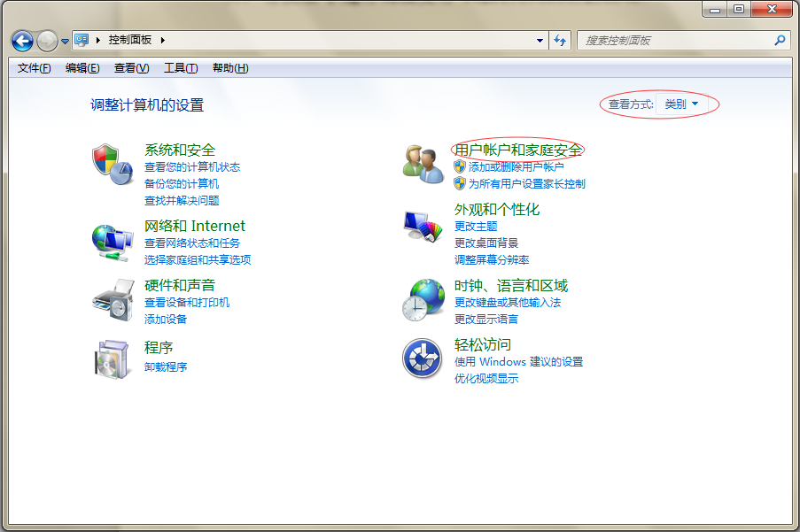Click the Appearance and Personalization monitor icon
The height and width of the screenshot is (532, 800).
[423, 227]
